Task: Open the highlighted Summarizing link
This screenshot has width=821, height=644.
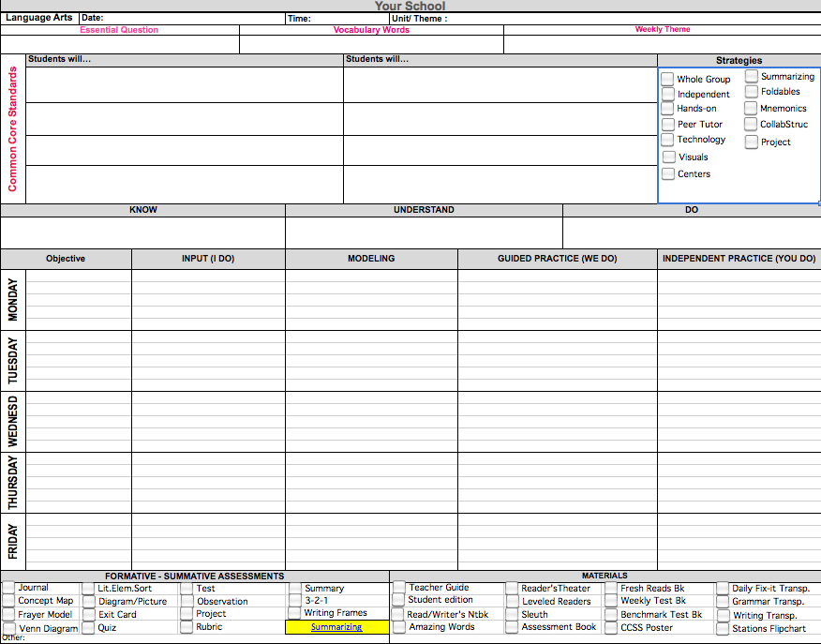Action: pyautogui.click(x=336, y=627)
